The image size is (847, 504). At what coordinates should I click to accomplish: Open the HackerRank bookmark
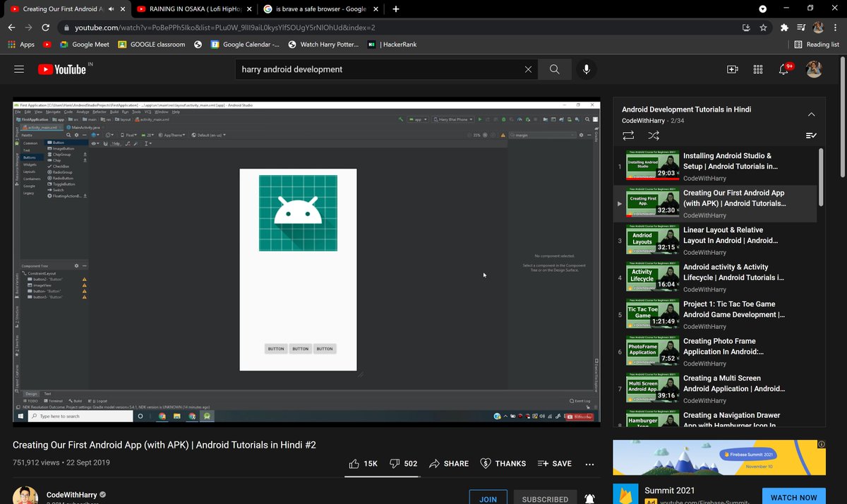(x=392, y=44)
